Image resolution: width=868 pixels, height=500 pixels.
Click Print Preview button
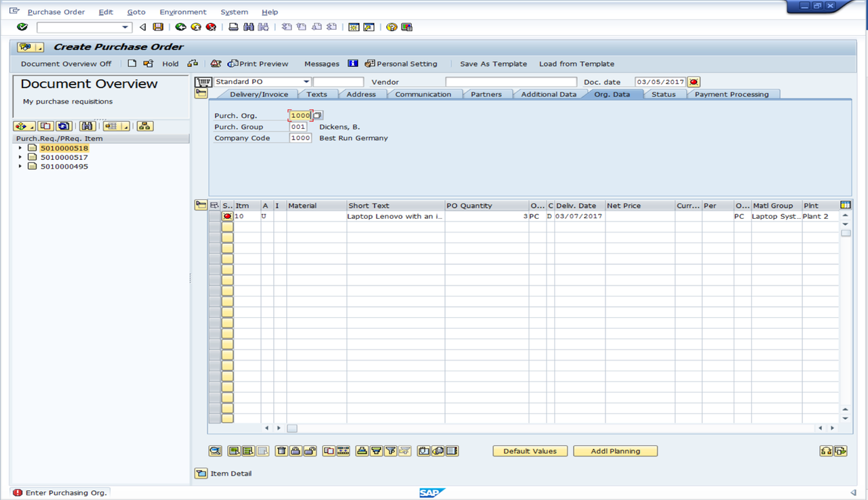point(258,64)
